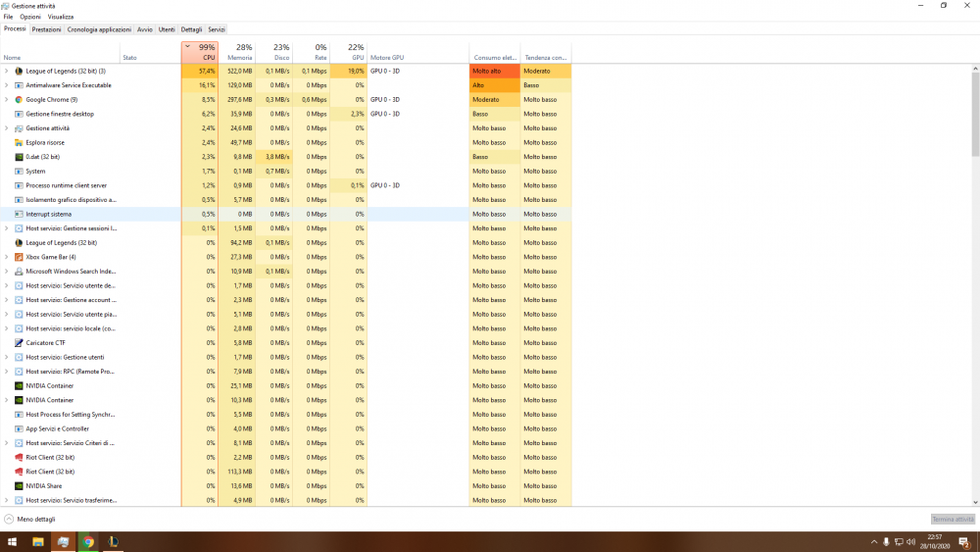Click the second League of Legends (32 bit) icon
Image resolution: width=980 pixels, height=552 pixels.
19,243
